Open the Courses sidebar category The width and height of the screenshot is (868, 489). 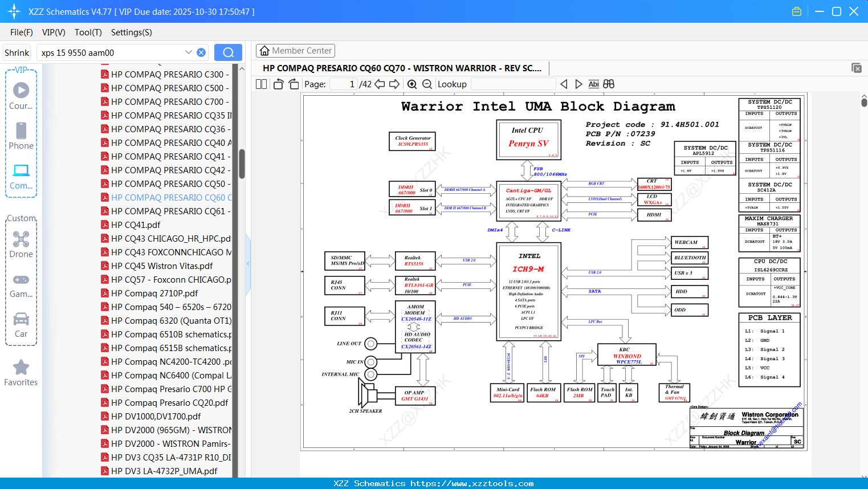point(21,96)
